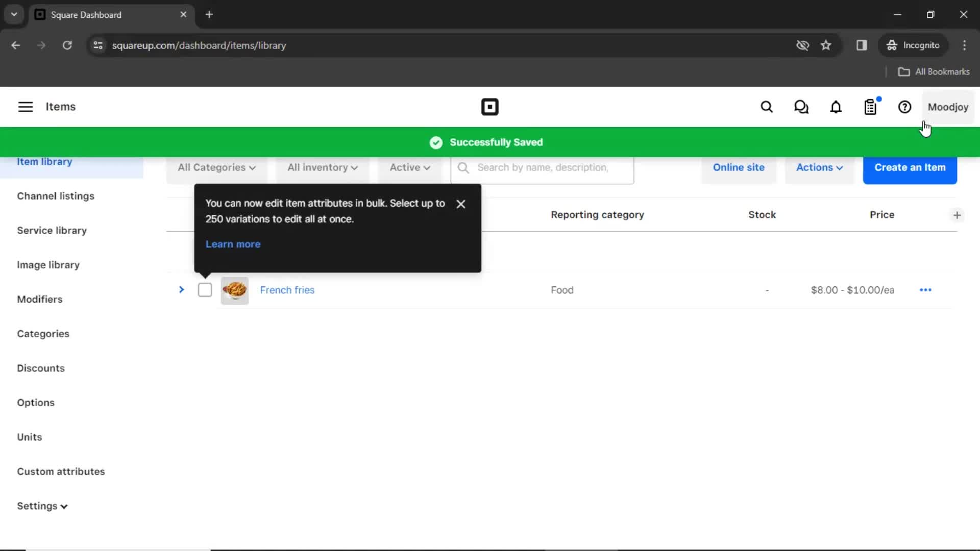Image resolution: width=980 pixels, height=551 pixels.
Task: Open Modifiers section
Action: coord(40,299)
